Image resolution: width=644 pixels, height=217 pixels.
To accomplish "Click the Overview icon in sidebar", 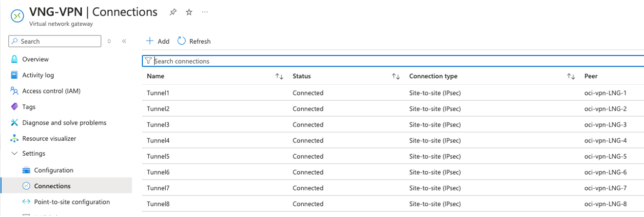I will (14, 59).
